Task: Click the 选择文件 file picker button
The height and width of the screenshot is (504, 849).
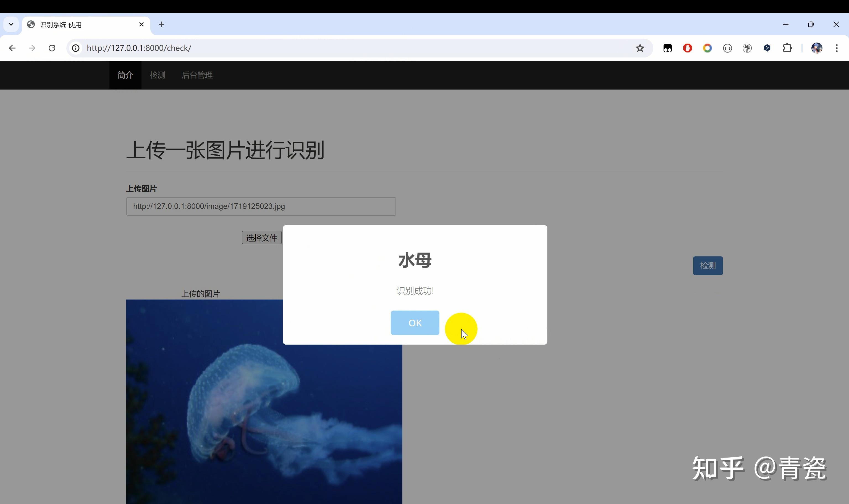Action: [261, 237]
